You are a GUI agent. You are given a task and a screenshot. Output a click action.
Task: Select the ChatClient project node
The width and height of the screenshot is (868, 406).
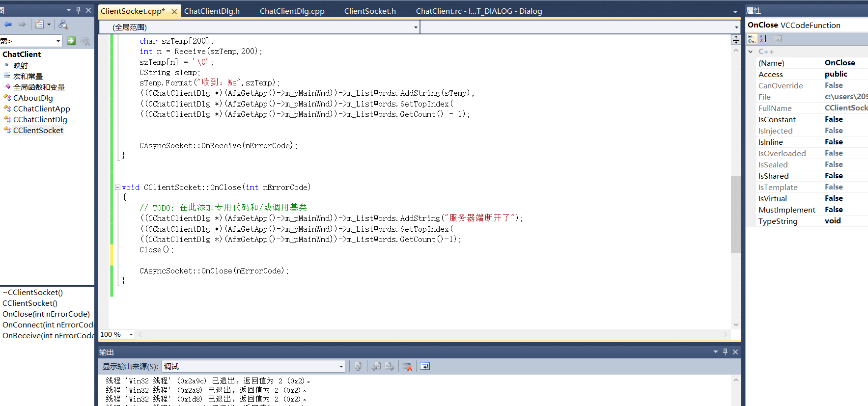(22, 54)
